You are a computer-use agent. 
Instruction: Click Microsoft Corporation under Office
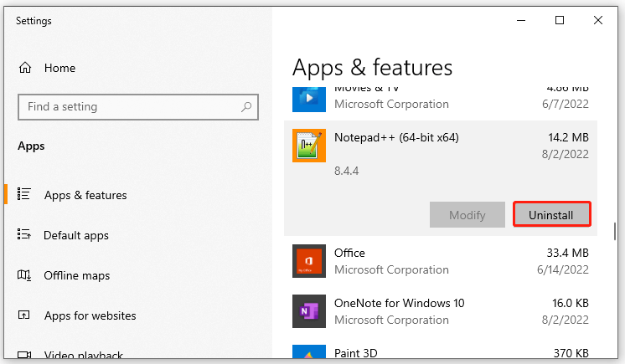click(x=391, y=269)
